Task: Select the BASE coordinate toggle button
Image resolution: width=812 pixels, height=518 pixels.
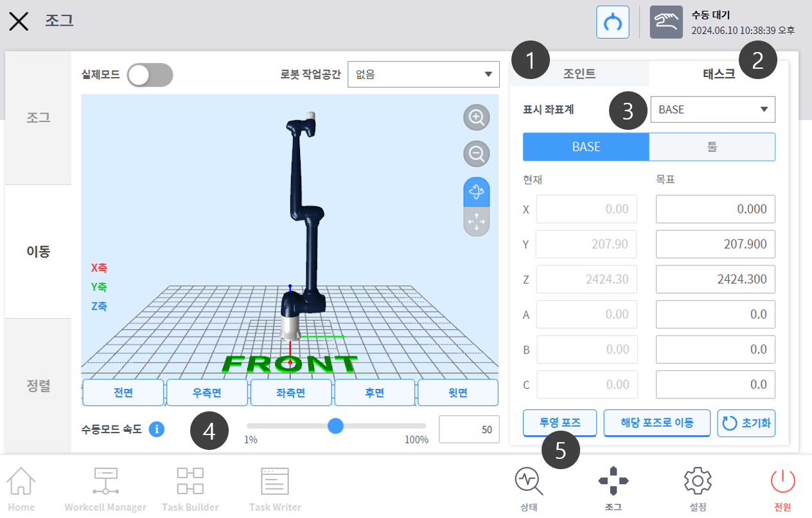Action: 586,147
